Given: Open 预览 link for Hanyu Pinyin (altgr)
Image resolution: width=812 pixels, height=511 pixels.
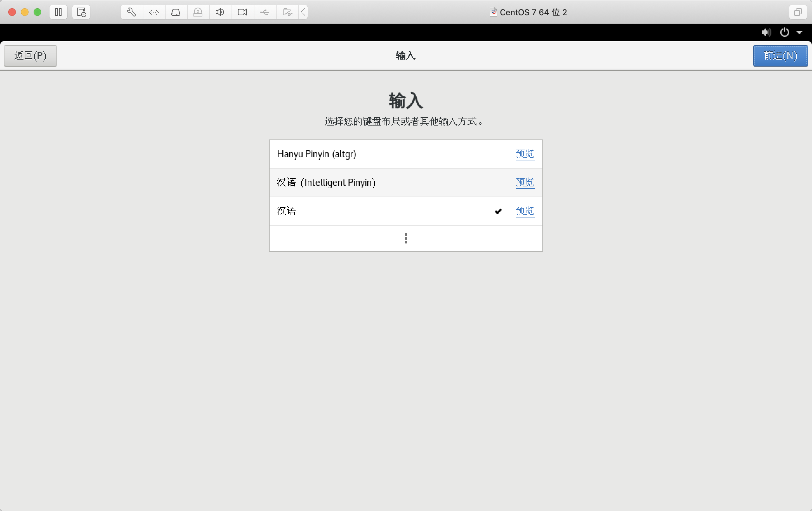Looking at the screenshot, I should click(x=524, y=154).
